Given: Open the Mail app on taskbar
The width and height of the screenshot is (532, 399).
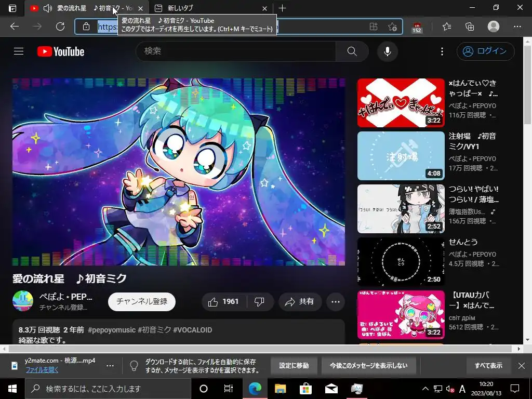Looking at the screenshot, I should 331,389.
